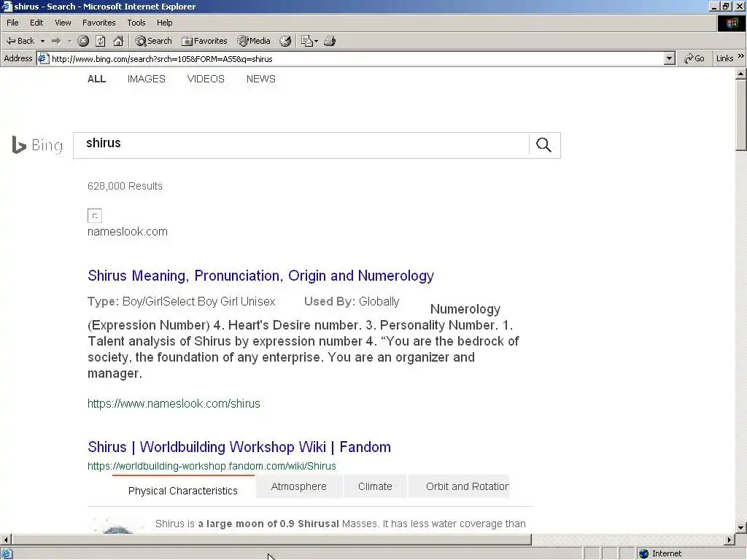
Task: Minimize the Internet Explorer window
Action: pos(713,6)
